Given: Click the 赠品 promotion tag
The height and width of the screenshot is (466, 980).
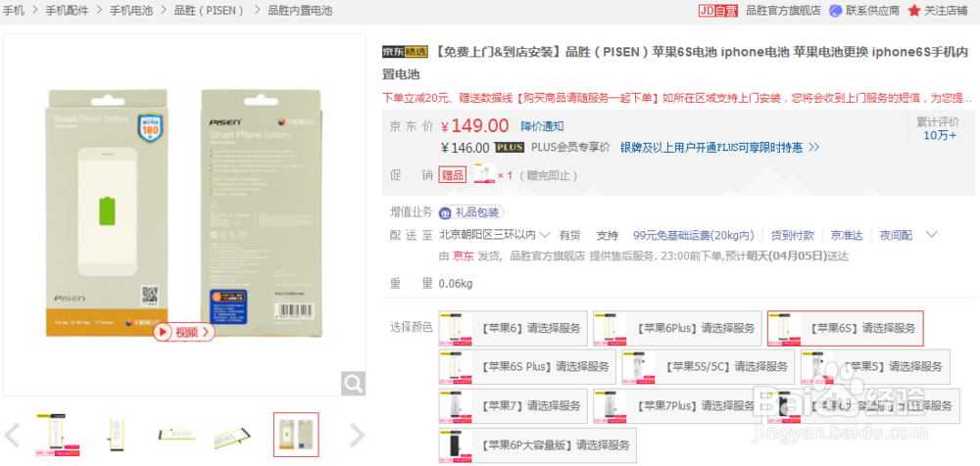Looking at the screenshot, I should [x=453, y=175].
